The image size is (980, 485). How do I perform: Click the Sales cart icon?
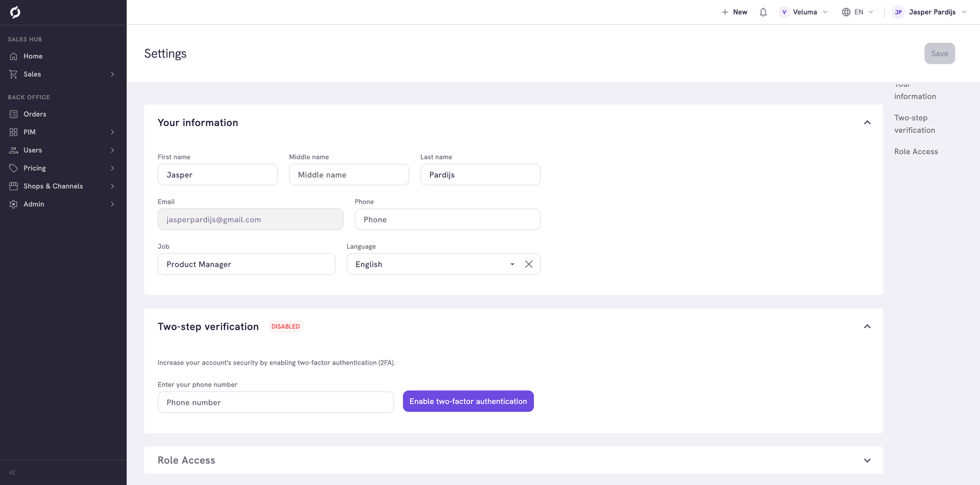tap(14, 74)
